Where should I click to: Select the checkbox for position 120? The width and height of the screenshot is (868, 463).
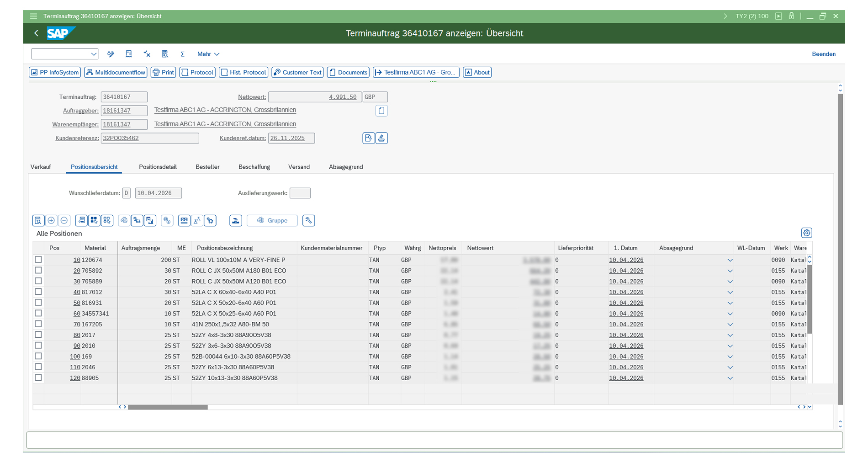[x=38, y=378]
